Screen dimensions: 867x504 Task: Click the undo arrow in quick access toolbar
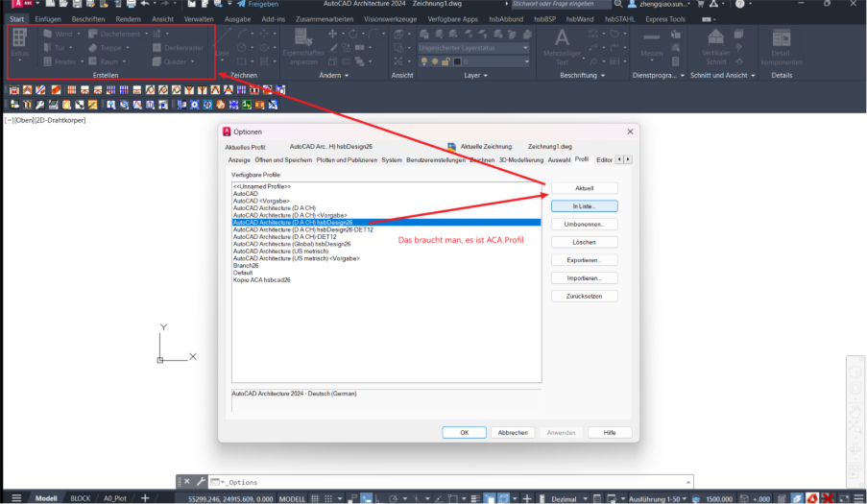[145, 4]
